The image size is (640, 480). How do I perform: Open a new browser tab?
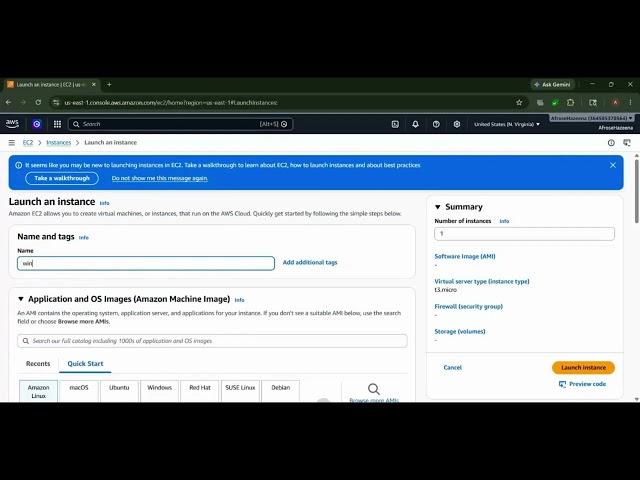coord(109,84)
